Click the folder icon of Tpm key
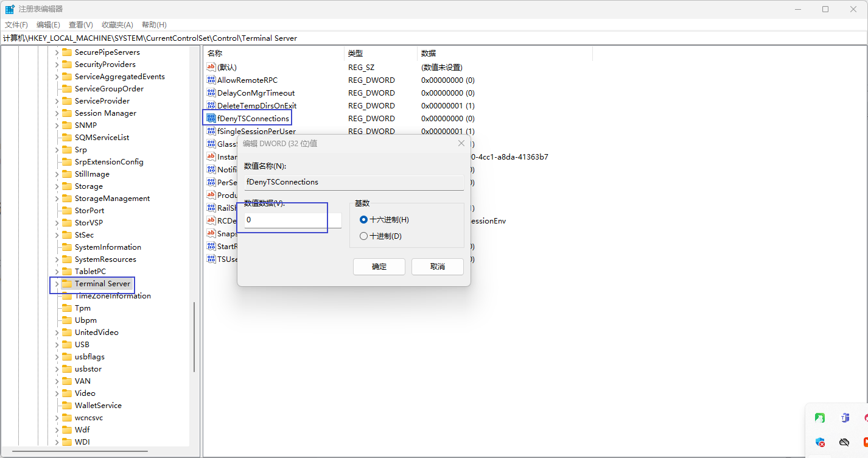The image size is (868, 458). click(67, 308)
